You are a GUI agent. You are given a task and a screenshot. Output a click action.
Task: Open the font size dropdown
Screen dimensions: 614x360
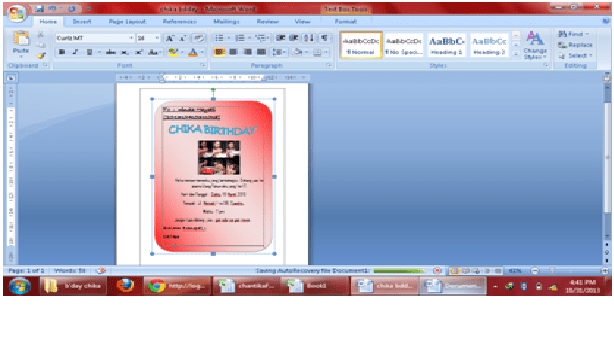(x=157, y=38)
